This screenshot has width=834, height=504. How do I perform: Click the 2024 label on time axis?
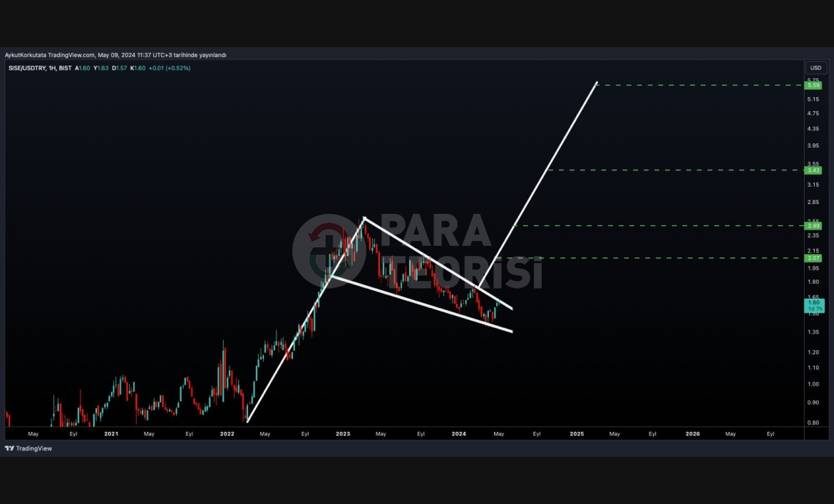[459, 434]
